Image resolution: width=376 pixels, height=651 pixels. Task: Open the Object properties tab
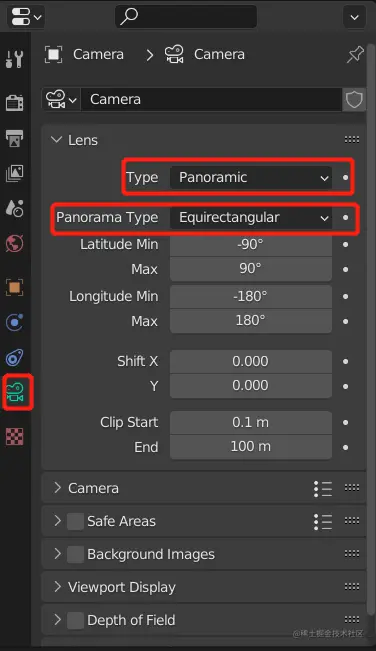15,287
